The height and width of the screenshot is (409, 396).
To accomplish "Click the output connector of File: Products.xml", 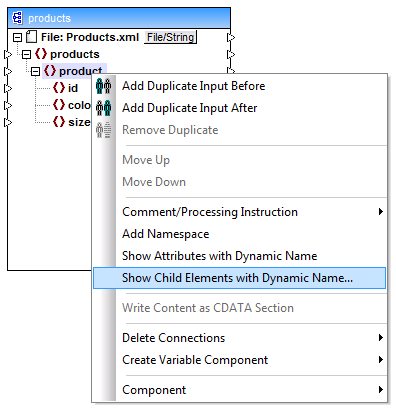I will click(x=231, y=37).
